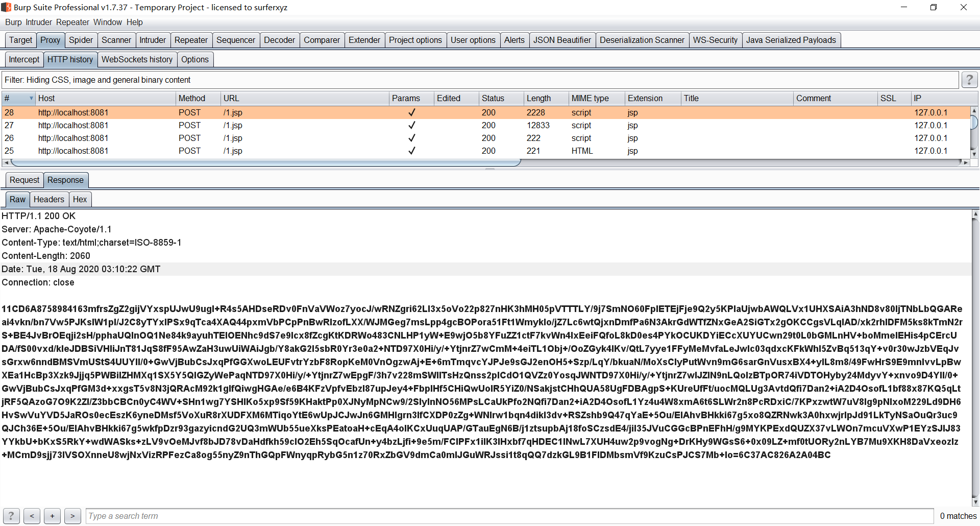Switch to the Comparer tab
This screenshot has width=980, height=526.
(x=322, y=40)
